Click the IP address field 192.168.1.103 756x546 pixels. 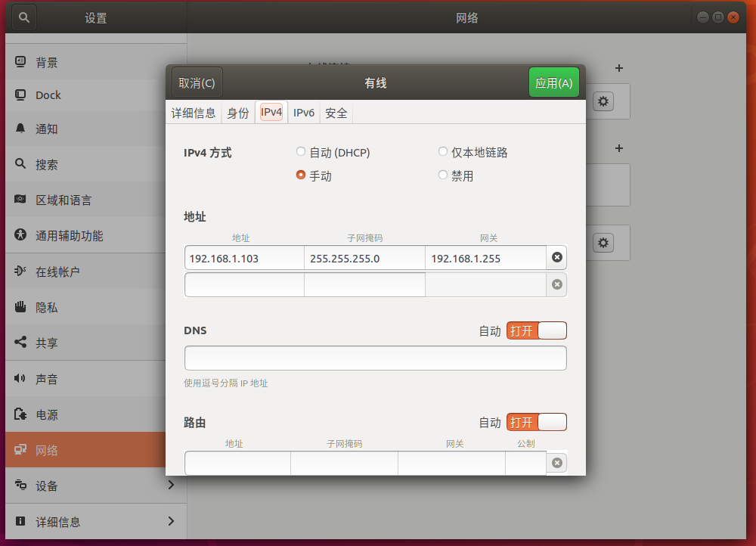(244, 258)
